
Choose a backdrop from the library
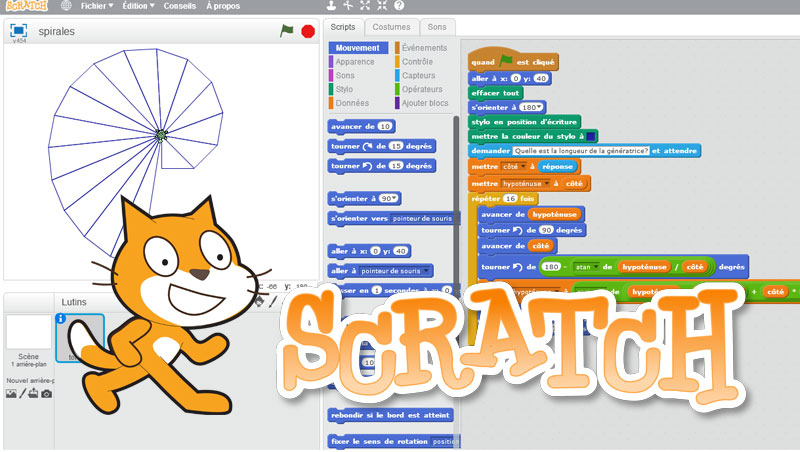coord(11,394)
